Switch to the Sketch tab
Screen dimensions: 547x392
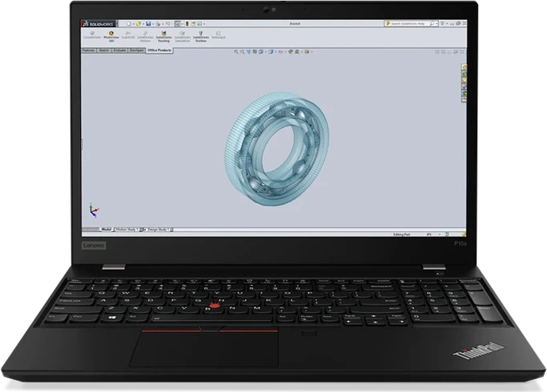click(104, 50)
